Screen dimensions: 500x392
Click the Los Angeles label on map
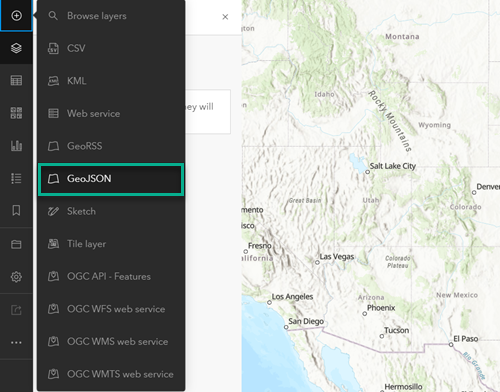coord(292,297)
